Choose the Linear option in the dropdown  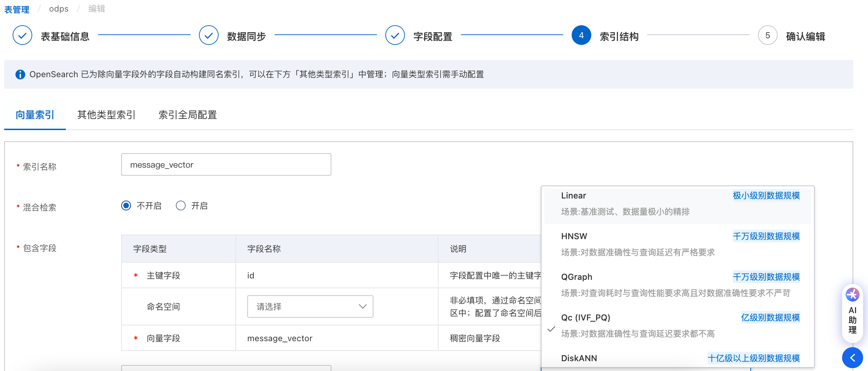[x=678, y=204]
